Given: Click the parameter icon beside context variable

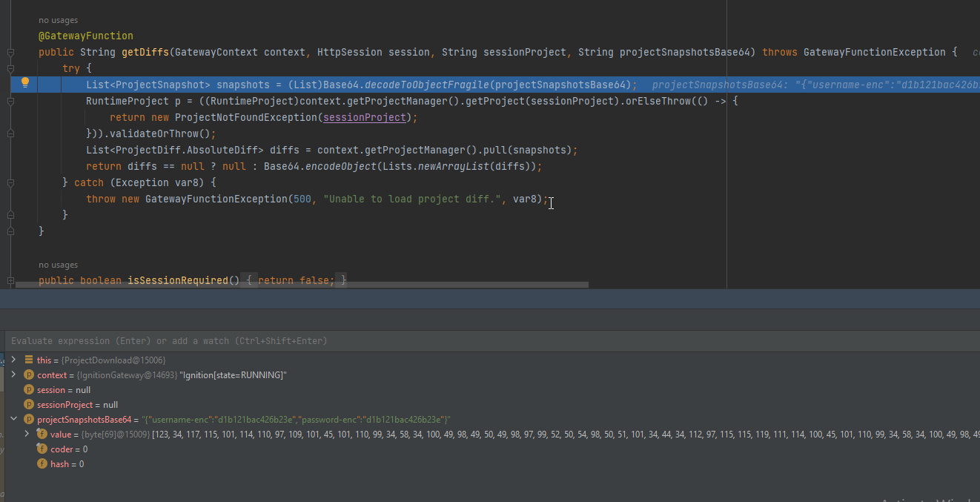Looking at the screenshot, I should tap(29, 375).
